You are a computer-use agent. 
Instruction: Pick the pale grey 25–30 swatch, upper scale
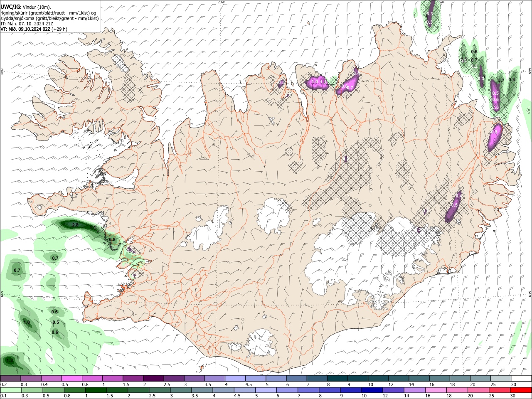pos(501,378)
